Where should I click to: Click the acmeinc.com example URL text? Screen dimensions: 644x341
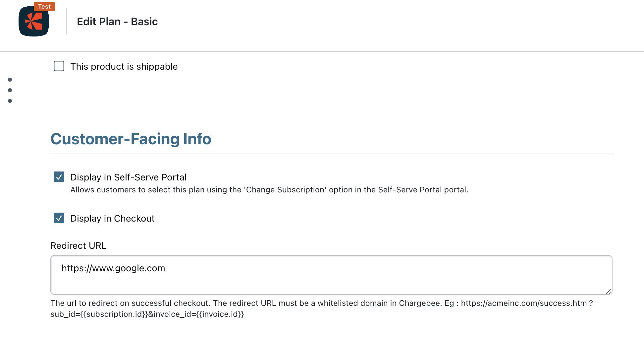pyautogui.click(x=527, y=303)
